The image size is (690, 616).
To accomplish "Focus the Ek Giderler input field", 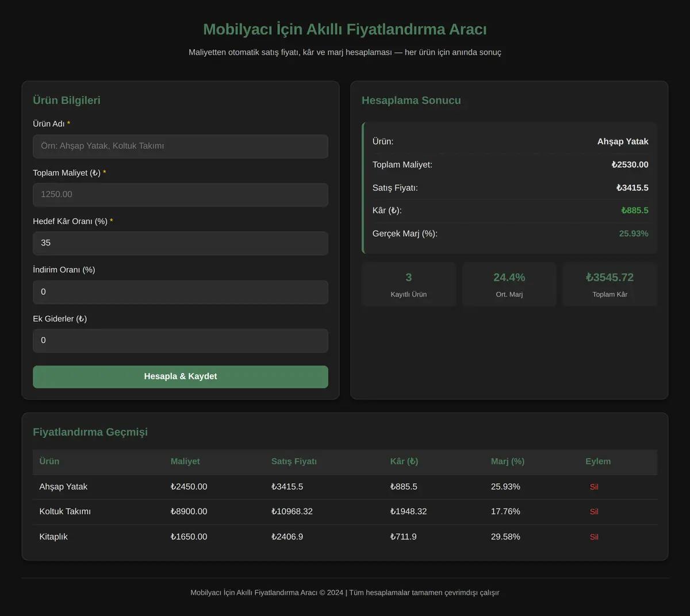I will (181, 340).
